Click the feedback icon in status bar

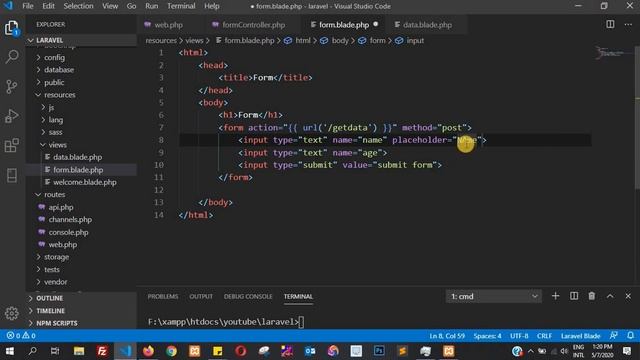[613, 336]
